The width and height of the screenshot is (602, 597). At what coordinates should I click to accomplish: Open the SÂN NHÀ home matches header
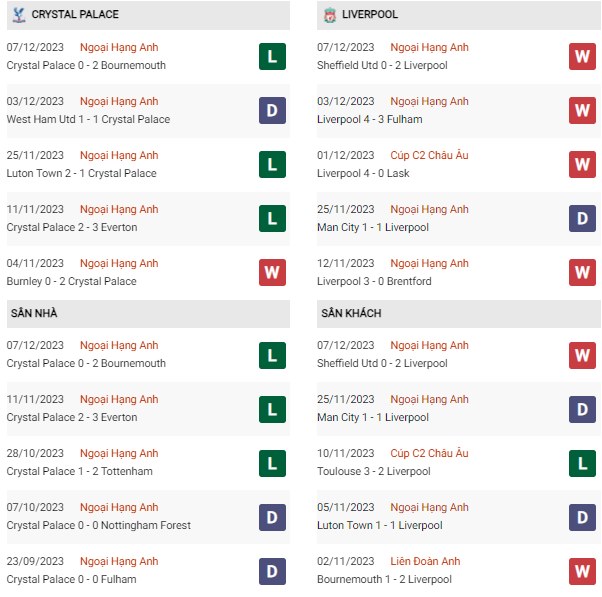[x=34, y=313]
